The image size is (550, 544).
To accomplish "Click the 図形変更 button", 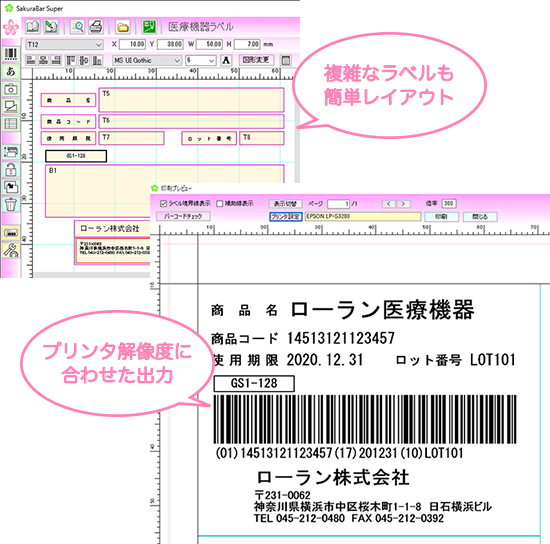I will (256, 60).
